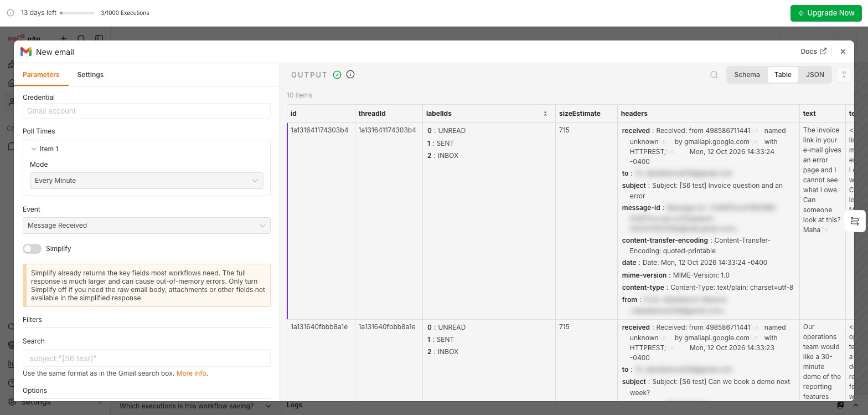Toggle the sidebar panel icon behind modal
The image size is (868, 415).
[x=99, y=38]
